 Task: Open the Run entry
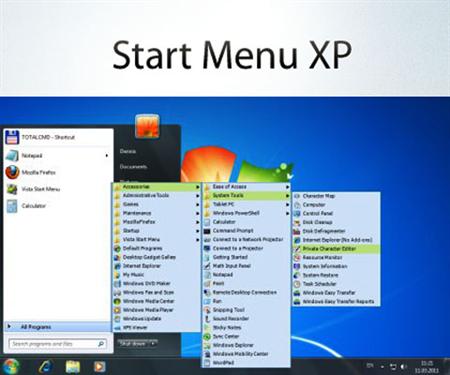pos(247,301)
